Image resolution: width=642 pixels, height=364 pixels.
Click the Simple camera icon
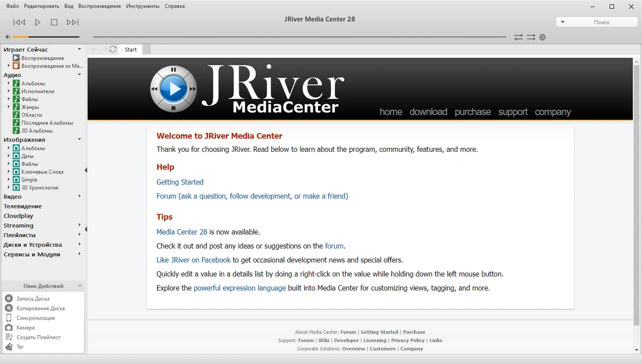[x=17, y=180]
